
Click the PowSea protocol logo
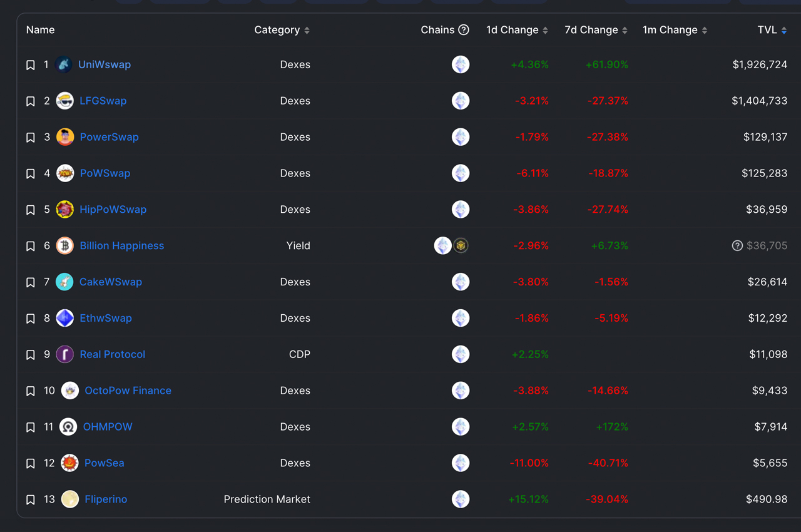pyautogui.click(x=69, y=463)
